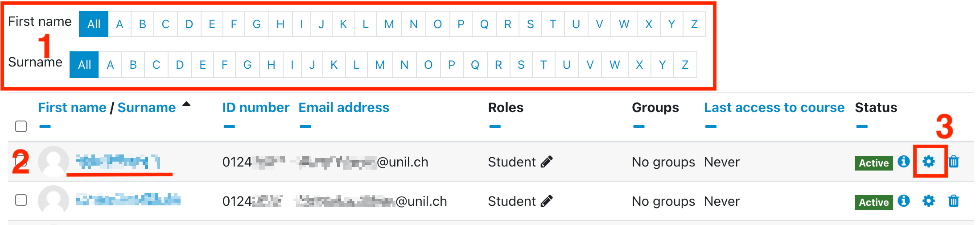Open info icon for second student
This screenshot has width=980, height=225.
pos(904,201)
